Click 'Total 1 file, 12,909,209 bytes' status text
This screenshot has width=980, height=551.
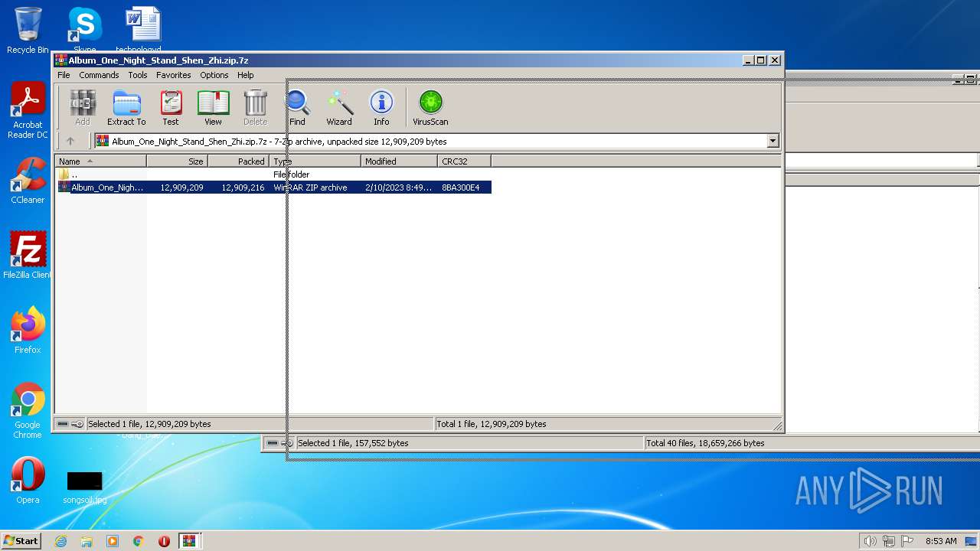pos(491,424)
